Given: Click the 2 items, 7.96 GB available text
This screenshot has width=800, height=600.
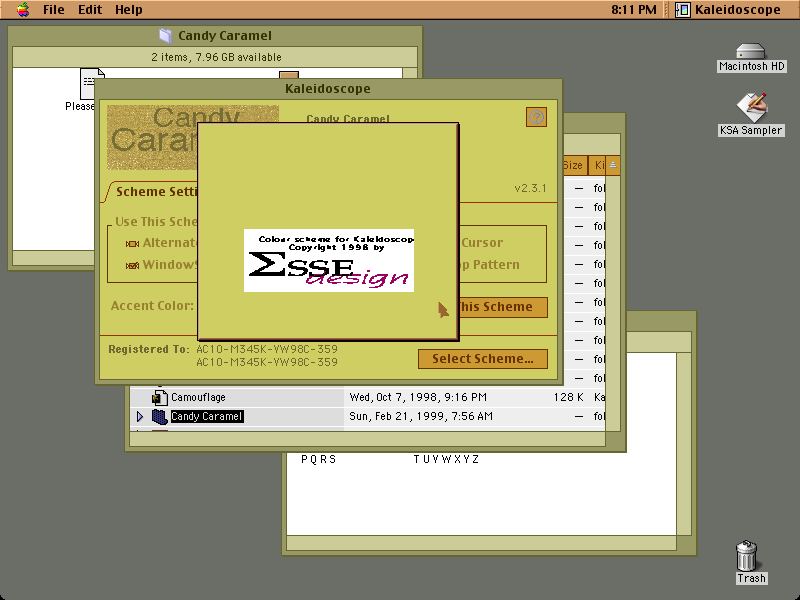Looking at the screenshot, I should 216,57.
